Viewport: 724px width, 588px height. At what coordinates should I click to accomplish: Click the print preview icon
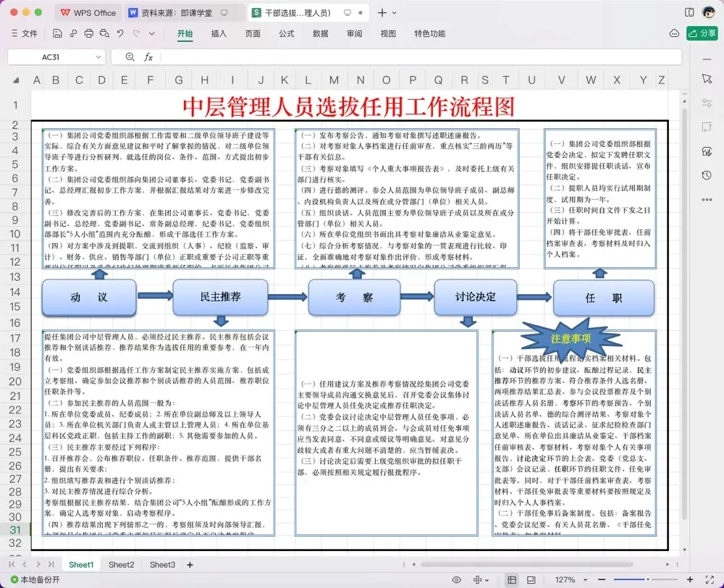pos(104,33)
